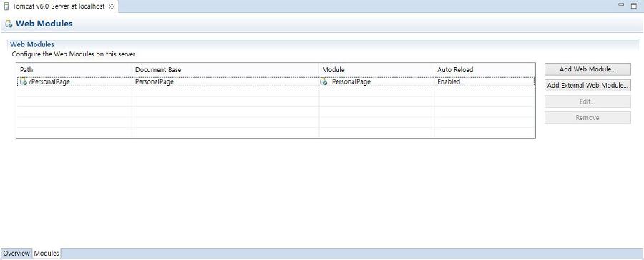Select the Modules tab
This screenshot has height=260, width=644.
(x=47, y=254)
